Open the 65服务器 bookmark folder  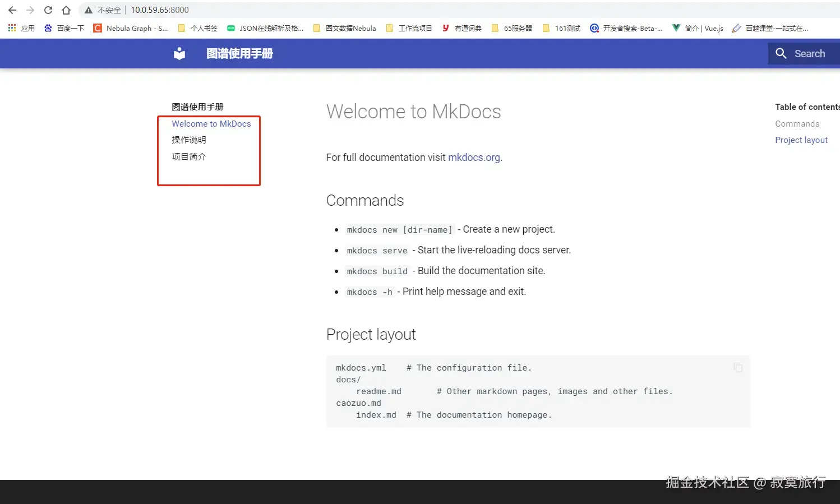coord(511,28)
